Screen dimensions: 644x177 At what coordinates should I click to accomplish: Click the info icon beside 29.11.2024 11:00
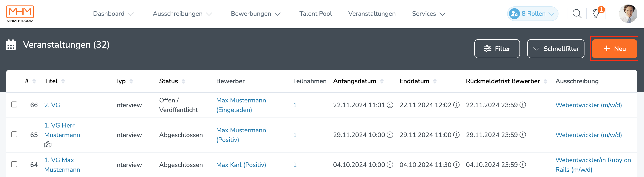click(x=457, y=135)
